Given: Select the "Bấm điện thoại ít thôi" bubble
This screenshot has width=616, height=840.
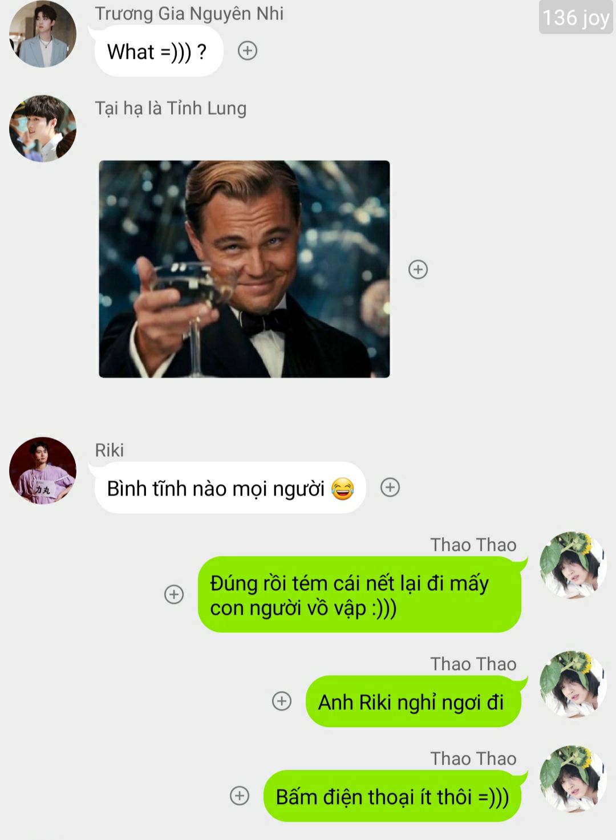Looking at the screenshot, I should pos(392,796).
